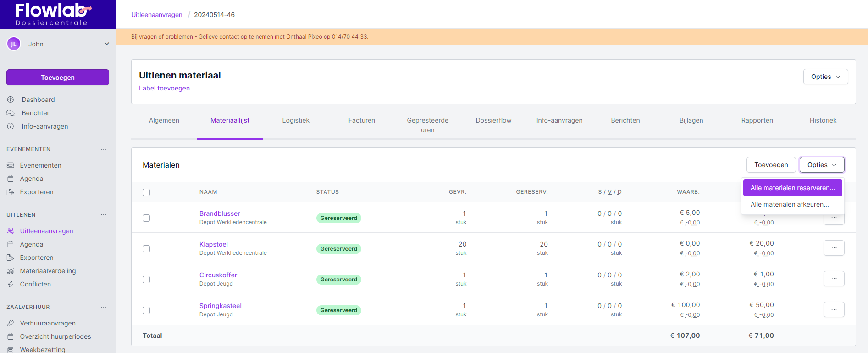Open the Circuskoffer material link
868x353 pixels.
tap(218, 275)
